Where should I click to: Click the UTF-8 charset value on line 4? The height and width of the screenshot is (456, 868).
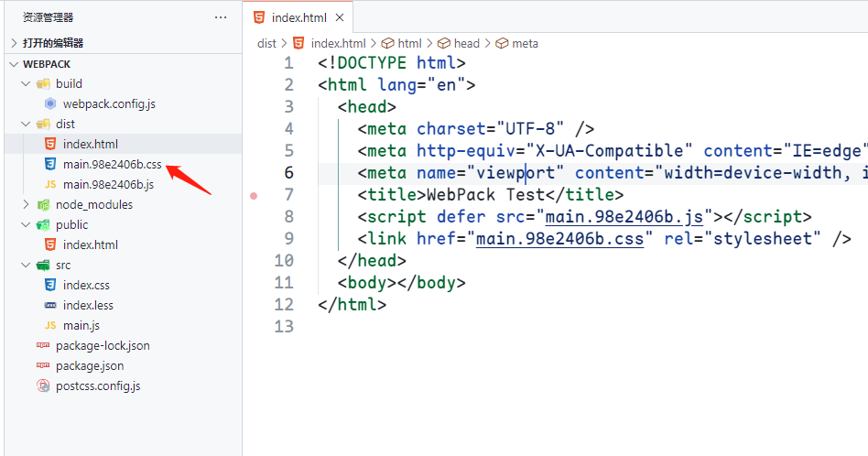(530, 129)
